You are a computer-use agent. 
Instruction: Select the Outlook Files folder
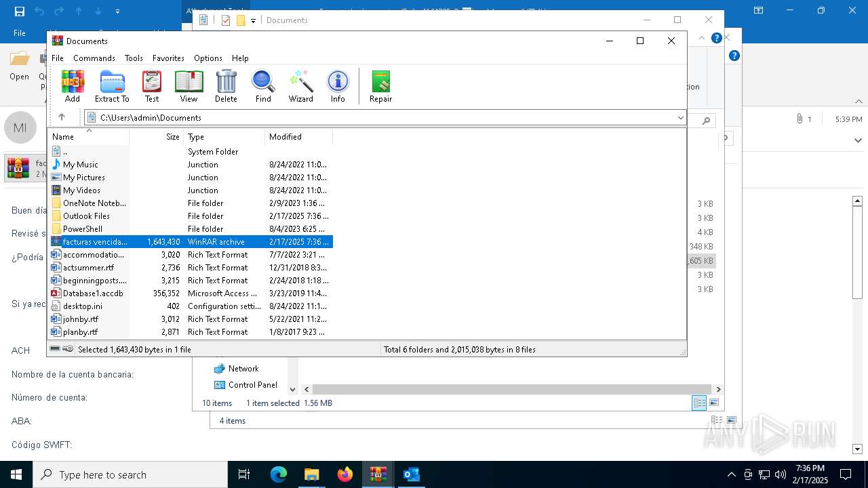191,216
